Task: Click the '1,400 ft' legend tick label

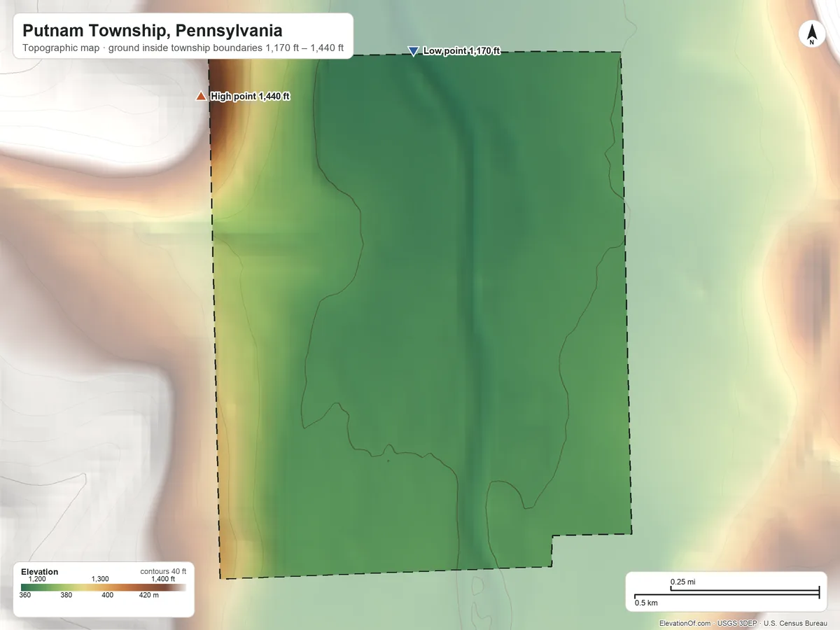Action: [162, 579]
